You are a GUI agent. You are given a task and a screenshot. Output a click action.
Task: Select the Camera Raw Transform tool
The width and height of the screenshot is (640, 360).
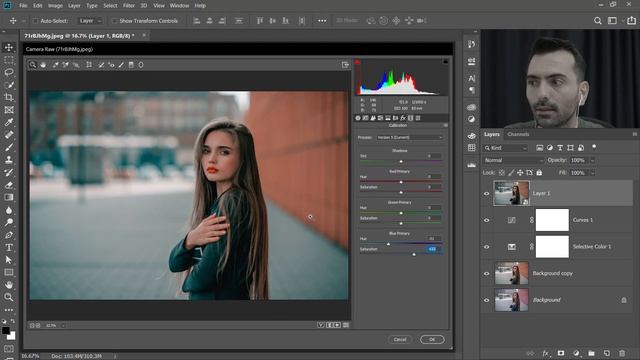coord(89,65)
